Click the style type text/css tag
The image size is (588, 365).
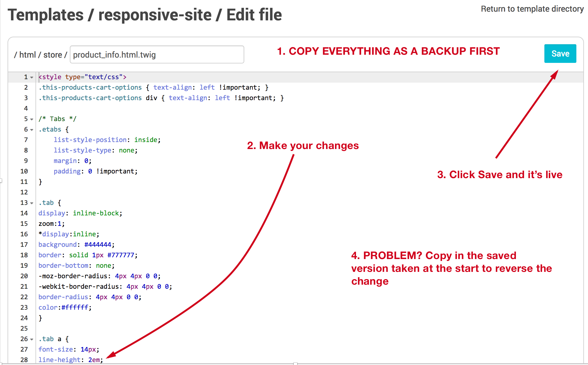(82, 77)
